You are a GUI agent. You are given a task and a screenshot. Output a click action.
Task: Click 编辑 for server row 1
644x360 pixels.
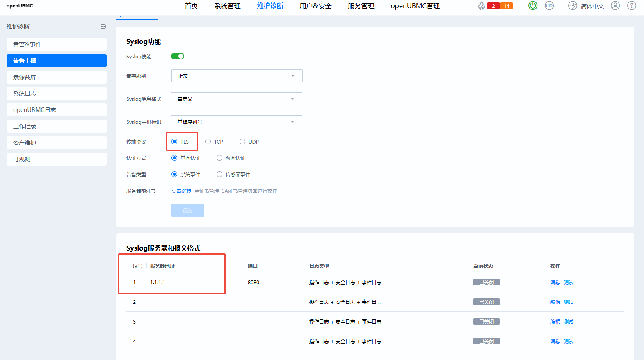click(555, 282)
